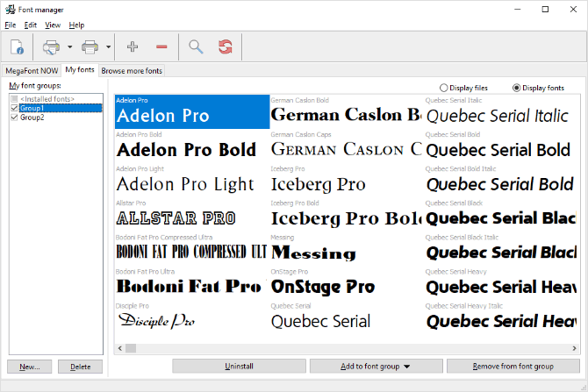The height and width of the screenshot is (392, 588).
Task: Click the printer icon in toolbar
Action: pos(90,46)
